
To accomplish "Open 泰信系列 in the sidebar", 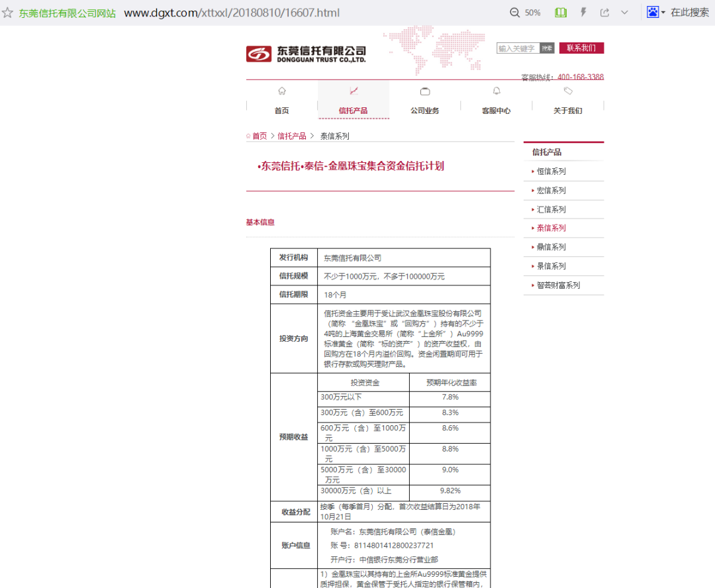I will point(551,228).
